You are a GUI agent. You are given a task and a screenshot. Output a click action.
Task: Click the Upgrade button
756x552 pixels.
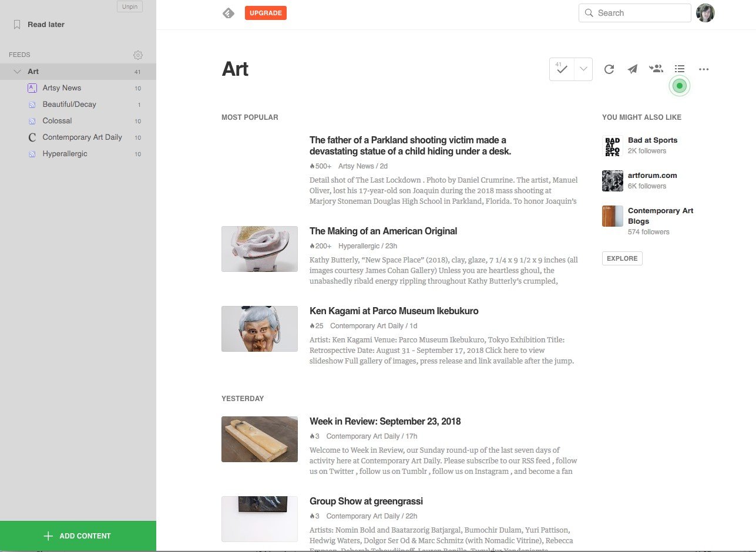click(266, 13)
